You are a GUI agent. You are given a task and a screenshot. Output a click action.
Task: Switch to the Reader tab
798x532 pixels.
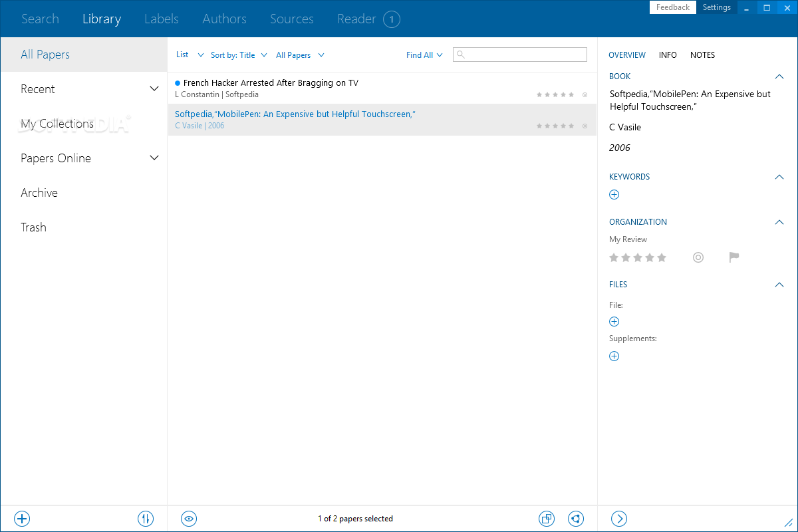click(356, 19)
